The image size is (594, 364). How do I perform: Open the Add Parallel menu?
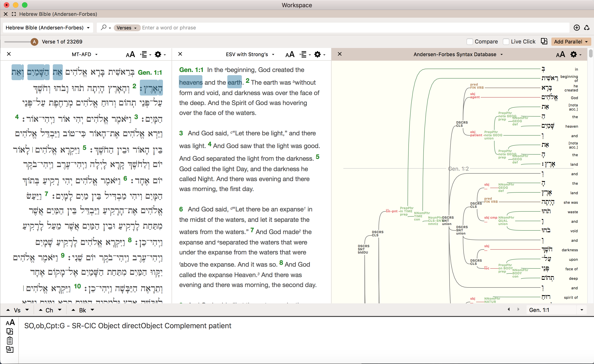pyautogui.click(x=571, y=42)
